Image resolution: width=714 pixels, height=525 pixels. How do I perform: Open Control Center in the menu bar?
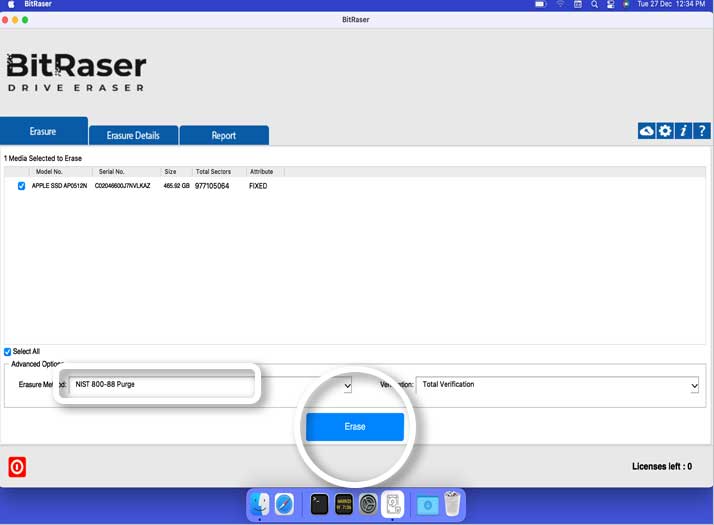pyautogui.click(x=611, y=4)
